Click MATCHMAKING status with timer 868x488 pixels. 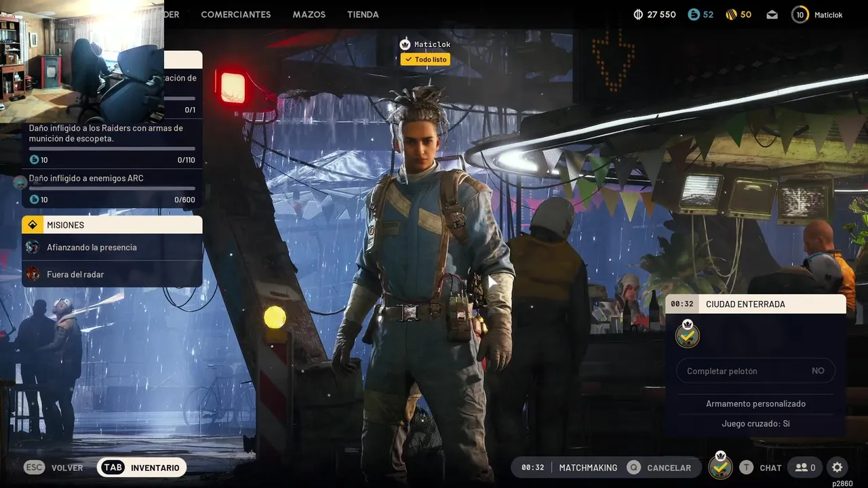coord(570,468)
